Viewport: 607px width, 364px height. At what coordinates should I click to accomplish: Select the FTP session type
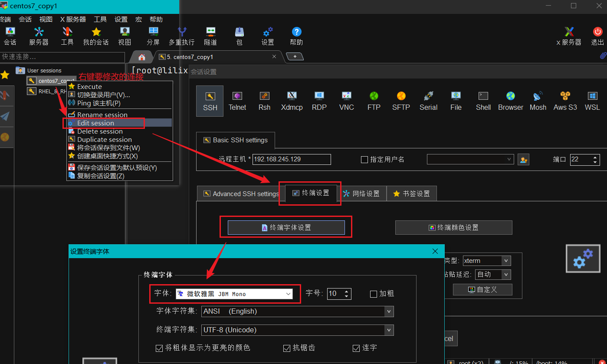pyautogui.click(x=374, y=101)
